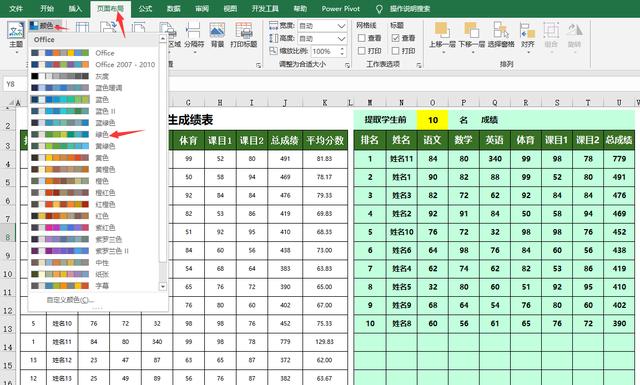The width and height of the screenshot is (640, 385).
Task: Open the 帮助 (Help) tab
Action: [x=300, y=9]
